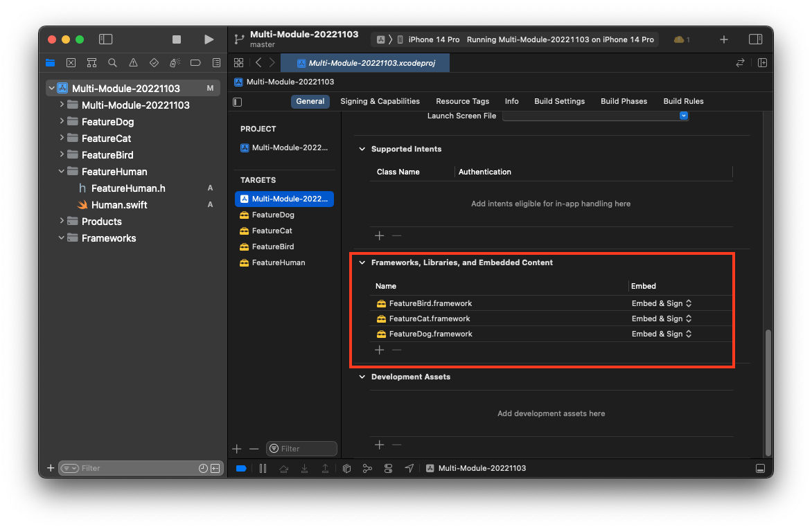
Task: Open the Debug navigator
Action: point(175,62)
